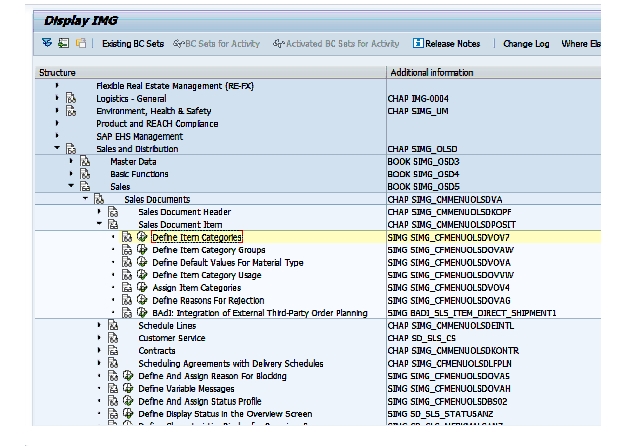625x446 pixels.
Task: Open documentation icon for Contracts
Action: tap(113, 351)
